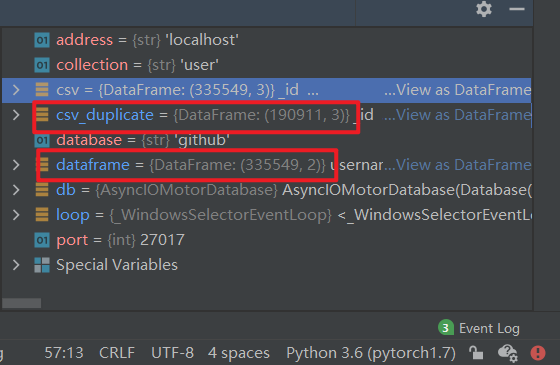Toggle the read-only lock icon
This screenshot has width=560, height=365.
[x=476, y=353]
